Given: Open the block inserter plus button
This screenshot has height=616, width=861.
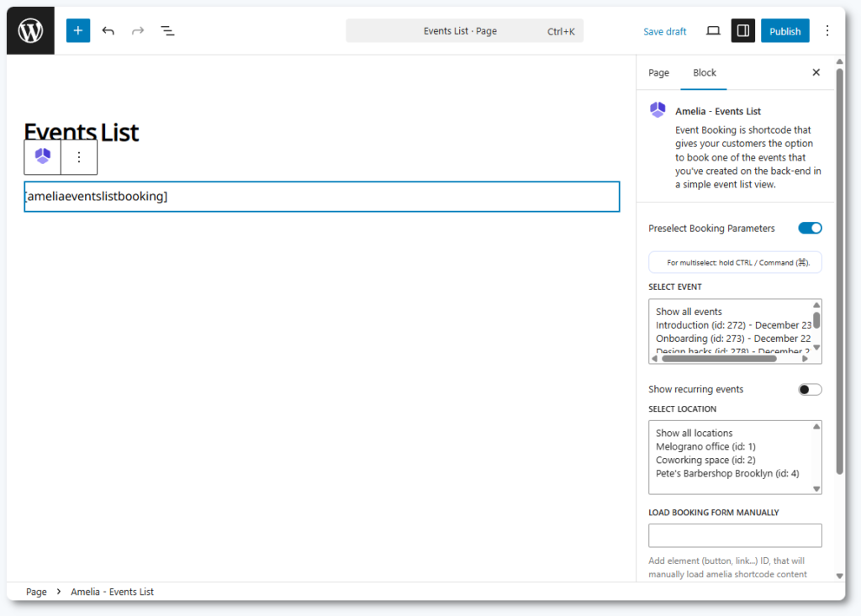Looking at the screenshot, I should click(78, 31).
